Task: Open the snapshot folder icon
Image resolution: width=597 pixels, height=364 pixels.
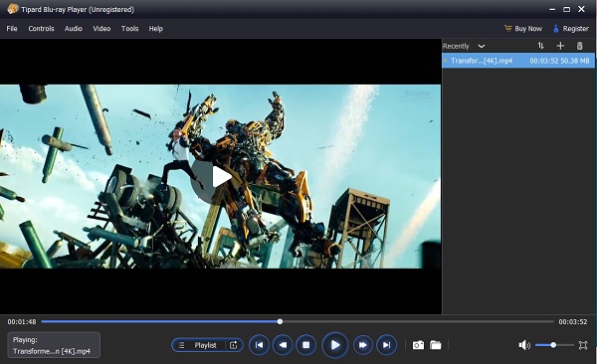Action: coord(436,345)
